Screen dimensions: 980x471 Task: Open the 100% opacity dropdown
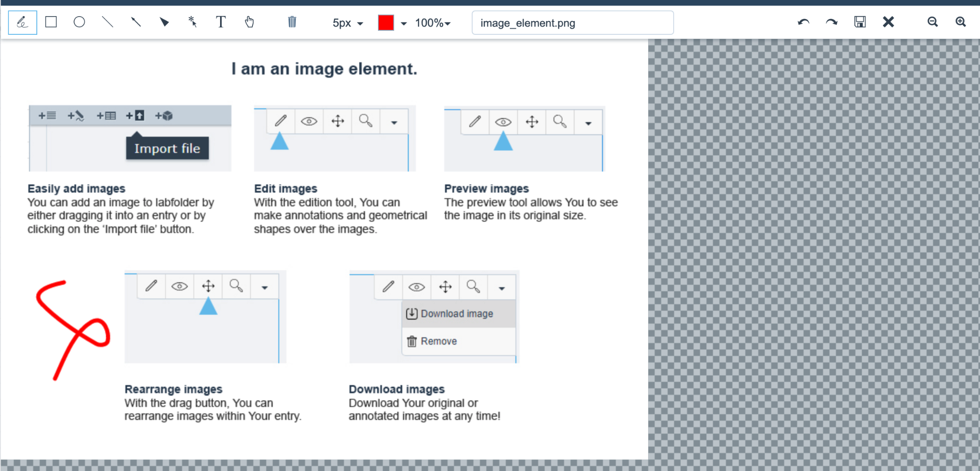(432, 23)
